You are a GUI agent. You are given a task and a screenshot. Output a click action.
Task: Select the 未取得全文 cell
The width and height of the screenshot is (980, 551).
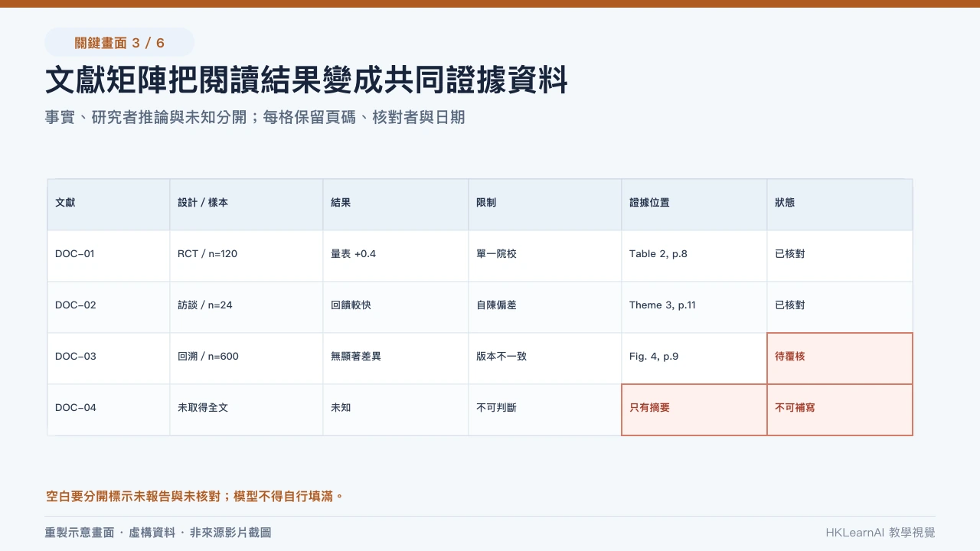[247, 408]
